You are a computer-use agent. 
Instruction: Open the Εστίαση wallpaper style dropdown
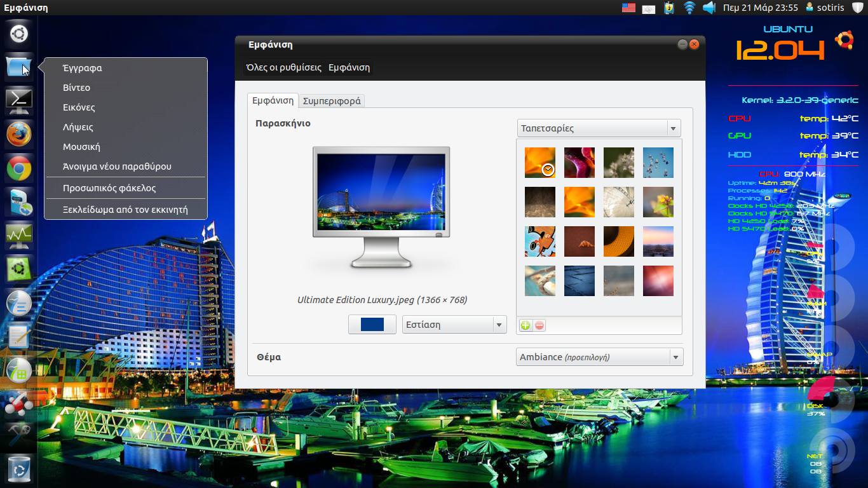(454, 325)
